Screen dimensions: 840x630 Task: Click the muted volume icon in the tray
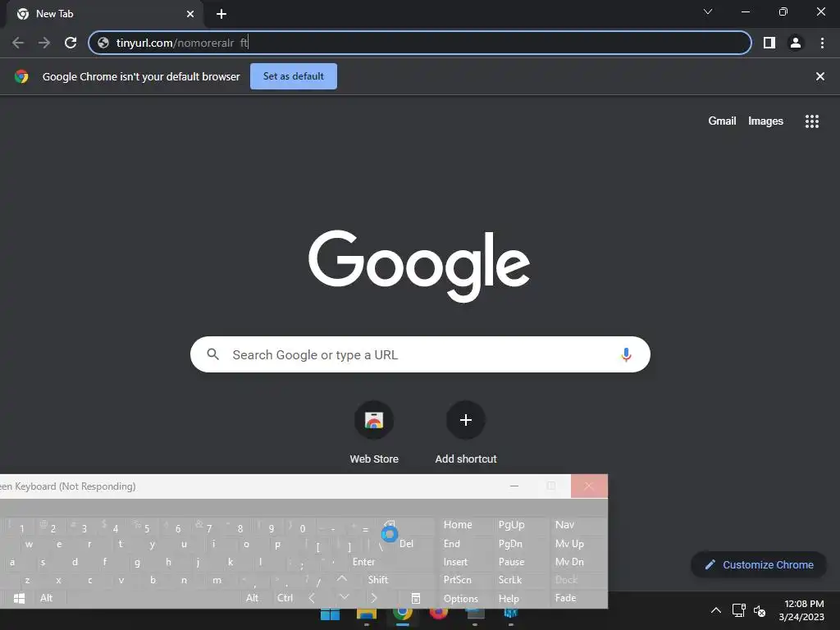click(759, 610)
